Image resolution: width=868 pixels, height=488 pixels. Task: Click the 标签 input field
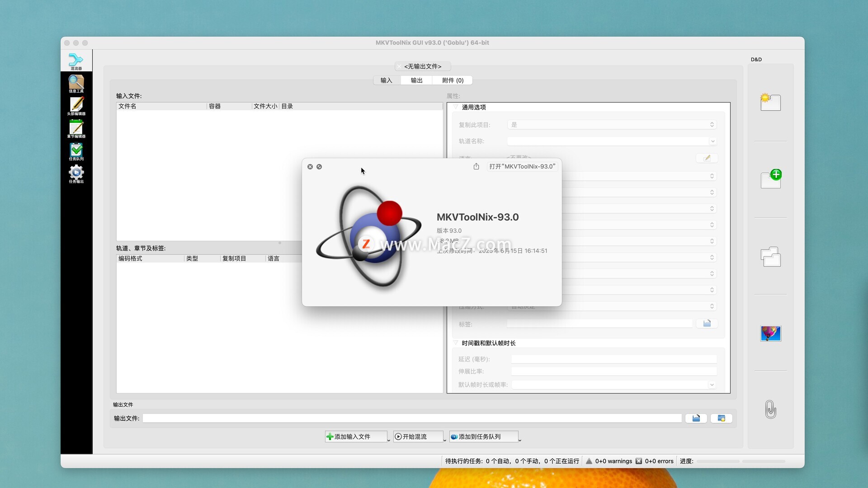(599, 324)
